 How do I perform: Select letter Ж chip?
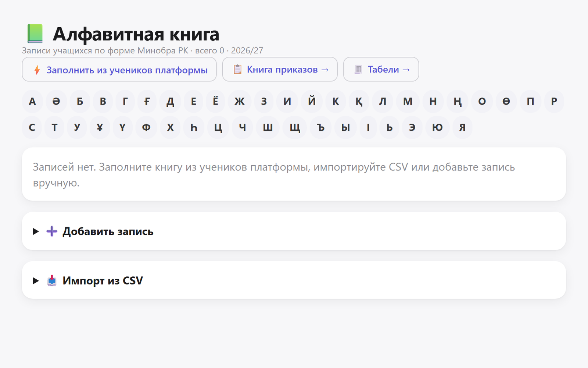click(x=240, y=101)
